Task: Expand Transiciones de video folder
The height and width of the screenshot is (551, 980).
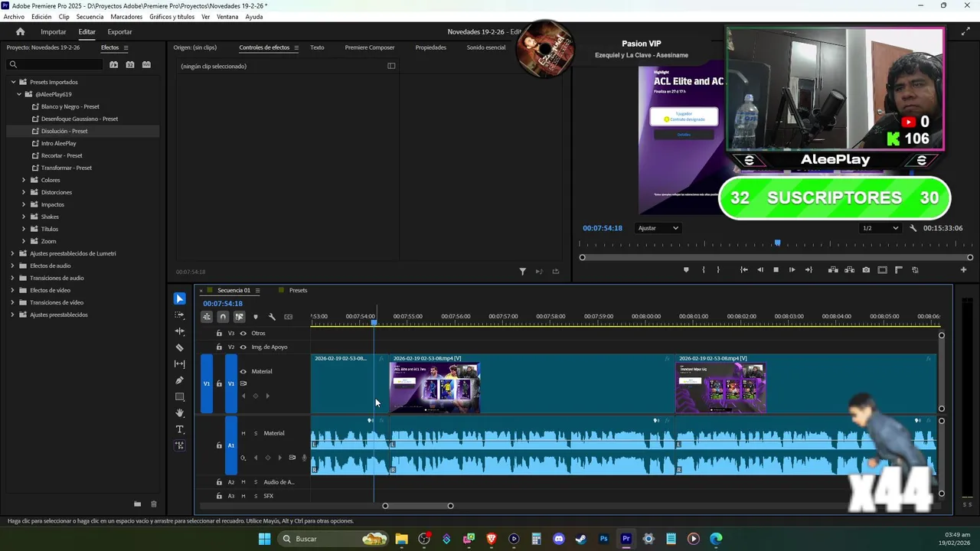Action: pyautogui.click(x=13, y=302)
